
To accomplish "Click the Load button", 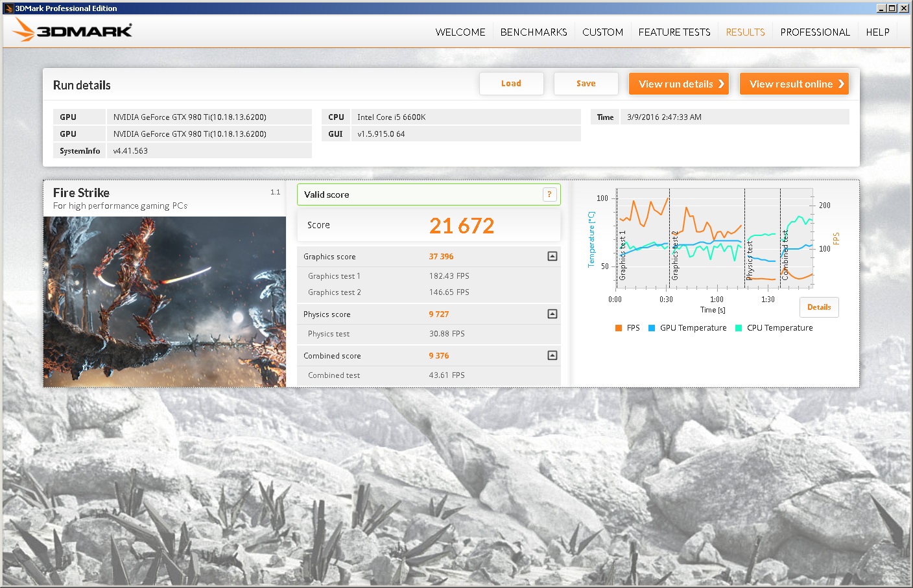I will (x=511, y=84).
